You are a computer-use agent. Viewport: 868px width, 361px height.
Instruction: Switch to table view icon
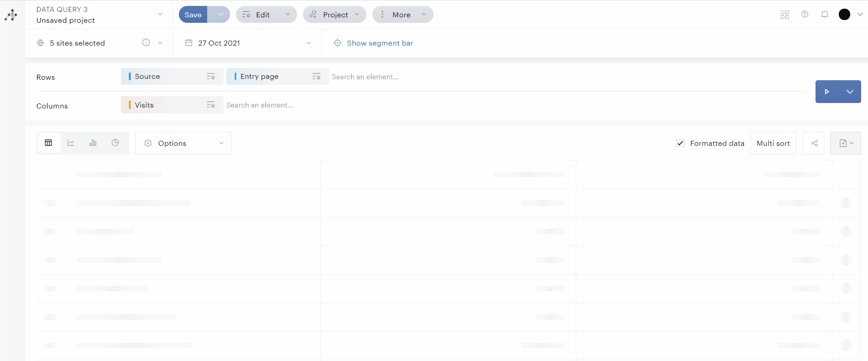point(48,143)
